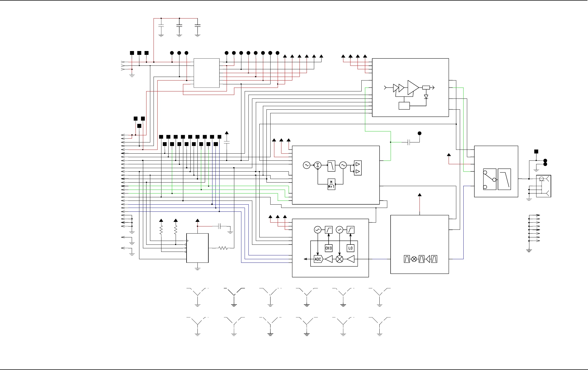Select the CKO block

(329, 248)
